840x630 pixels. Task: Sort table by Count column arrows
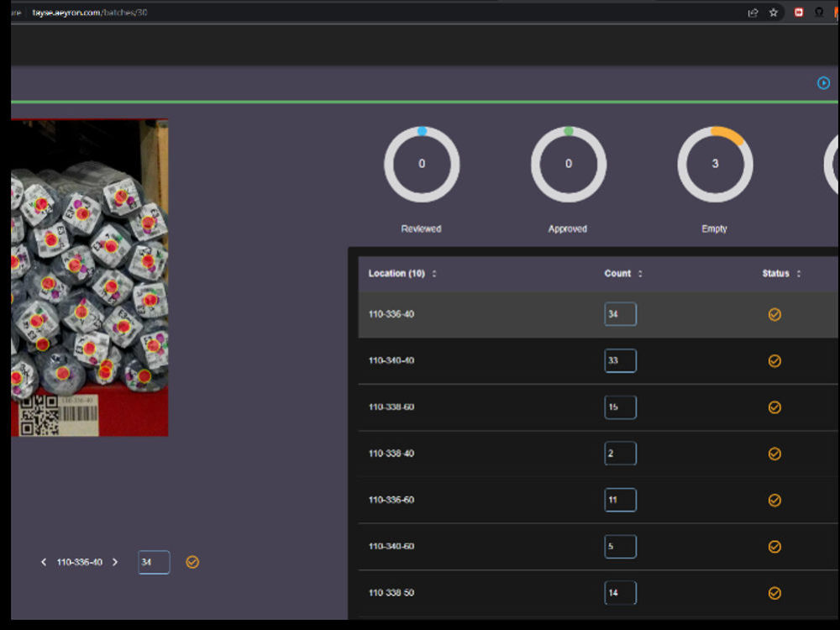click(639, 274)
